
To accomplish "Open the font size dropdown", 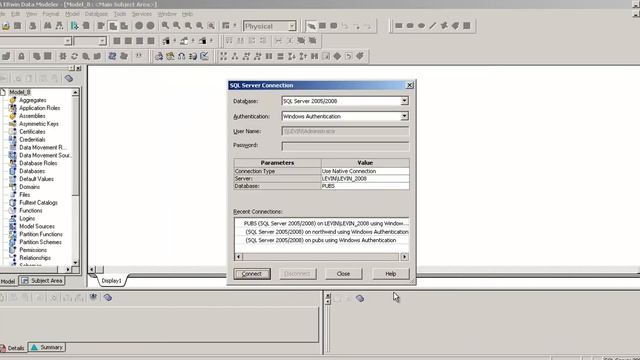I will click(102, 41).
